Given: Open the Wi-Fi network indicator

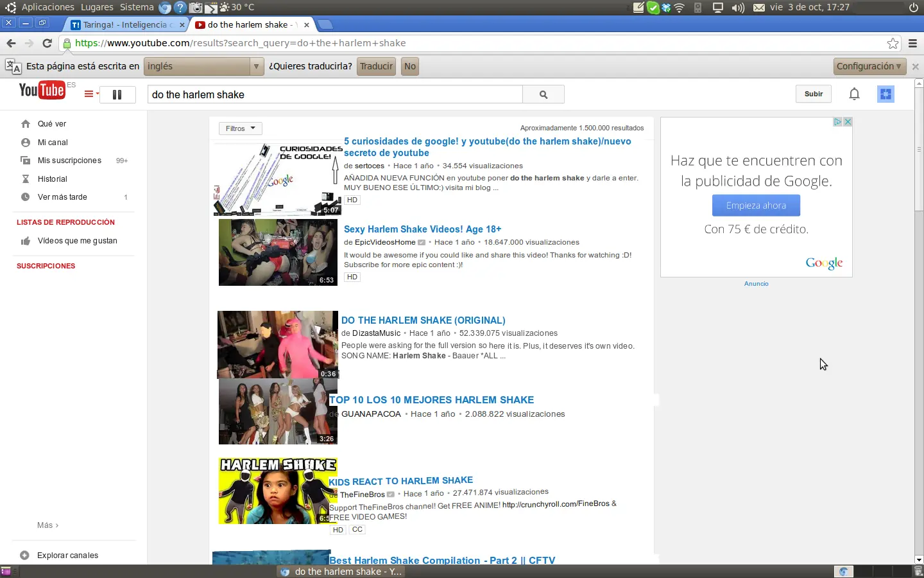Looking at the screenshot, I should (680, 8).
